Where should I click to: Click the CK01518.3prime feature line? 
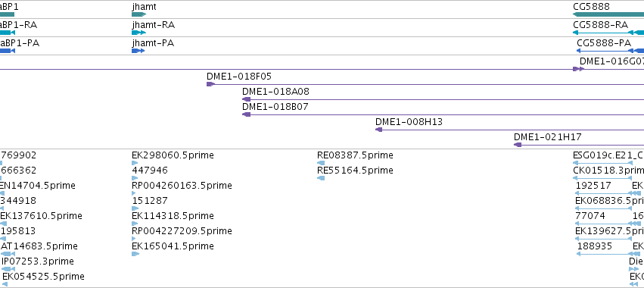(x=602, y=178)
